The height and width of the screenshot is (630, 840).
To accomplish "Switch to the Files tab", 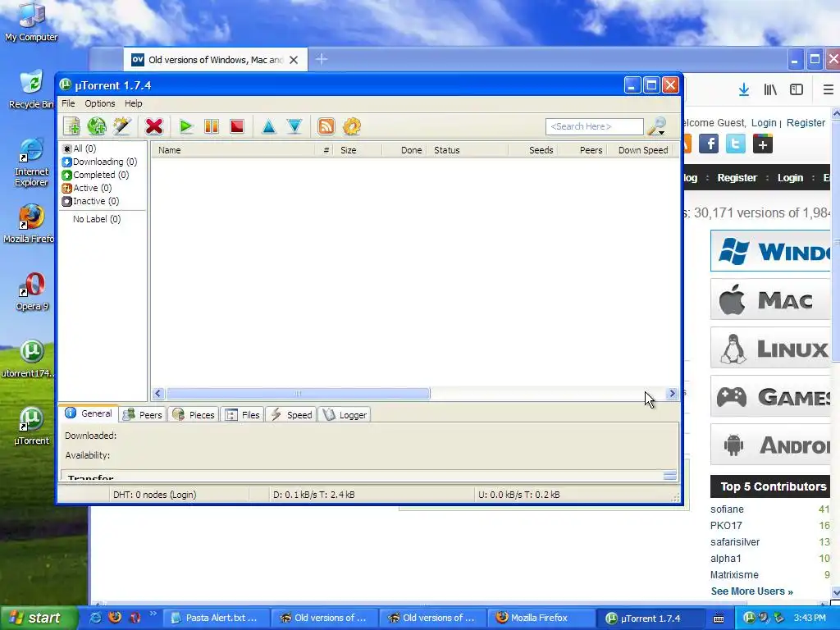I will (x=243, y=414).
